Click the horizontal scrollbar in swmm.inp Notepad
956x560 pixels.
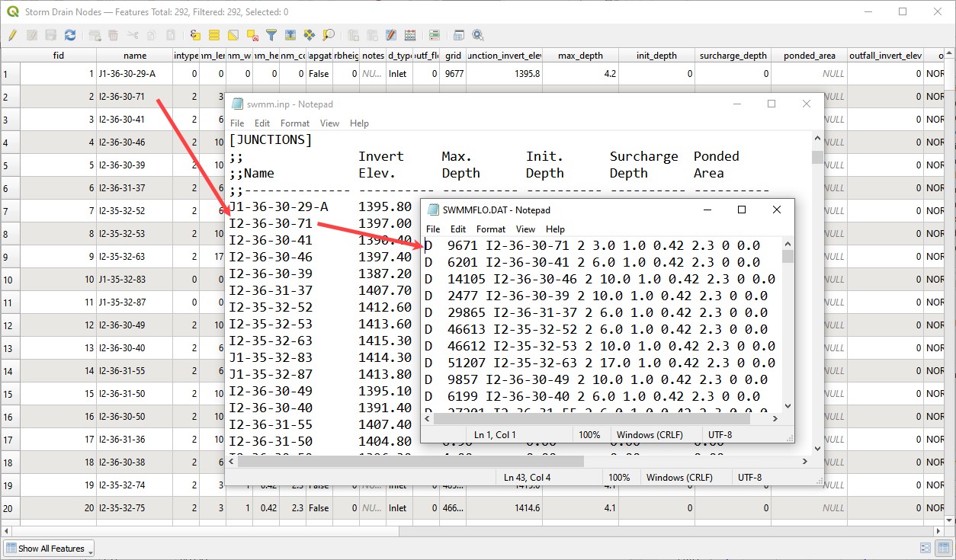(412, 461)
